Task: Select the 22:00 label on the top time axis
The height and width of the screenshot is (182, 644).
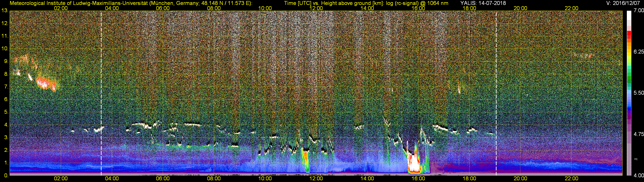Action: (x=571, y=8)
